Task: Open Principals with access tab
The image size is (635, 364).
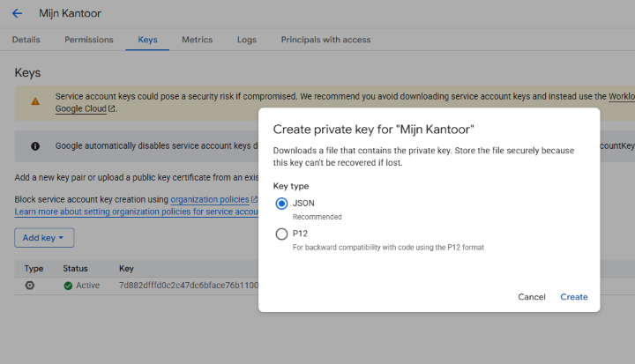Action: [x=325, y=40]
